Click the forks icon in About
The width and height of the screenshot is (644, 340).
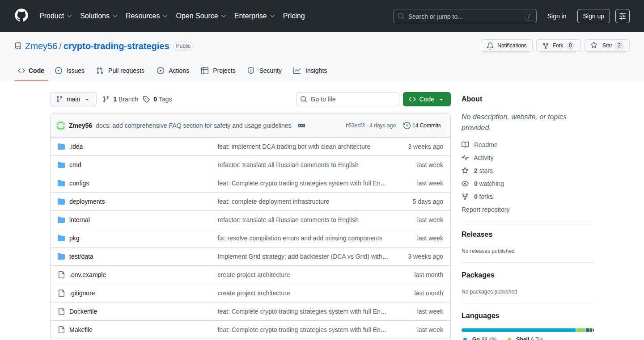click(x=465, y=197)
